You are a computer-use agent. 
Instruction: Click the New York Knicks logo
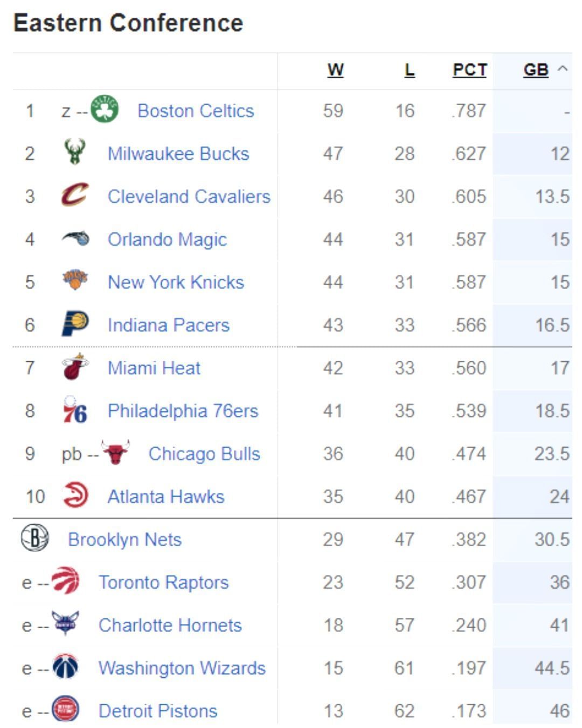tap(75, 281)
